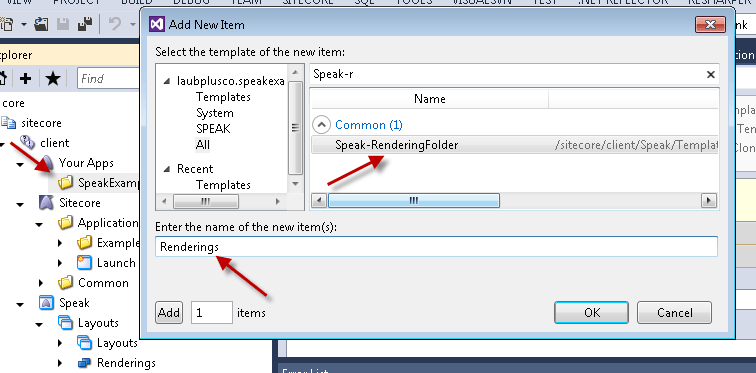Collapse the Recent tree node

[x=167, y=169]
